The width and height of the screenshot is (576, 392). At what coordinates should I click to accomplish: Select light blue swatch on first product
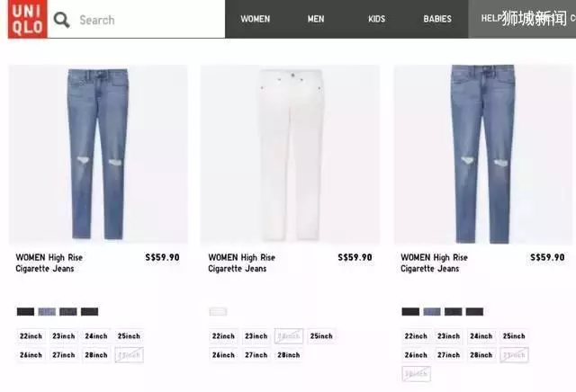point(47,312)
